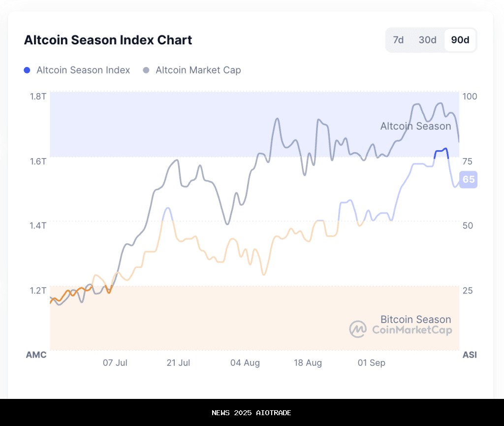The width and height of the screenshot is (504, 426).
Task: Select the 90d time range tab
Action: tap(460, 40)
